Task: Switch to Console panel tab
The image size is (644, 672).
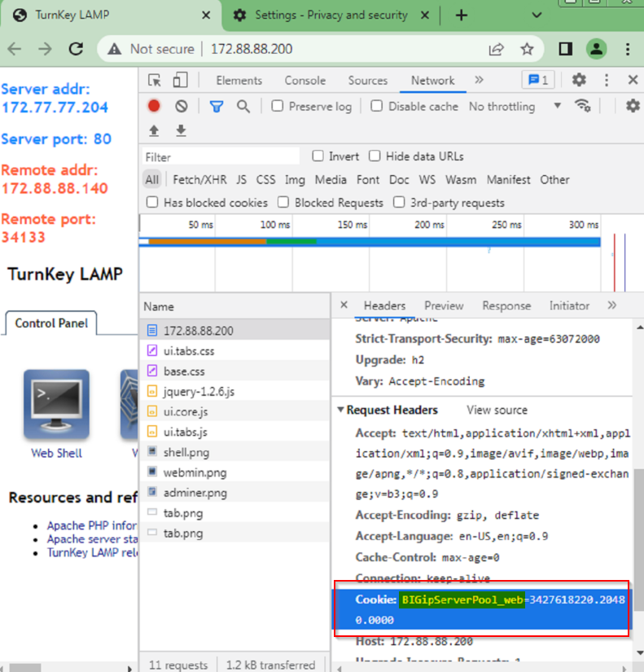Action: 305,81
